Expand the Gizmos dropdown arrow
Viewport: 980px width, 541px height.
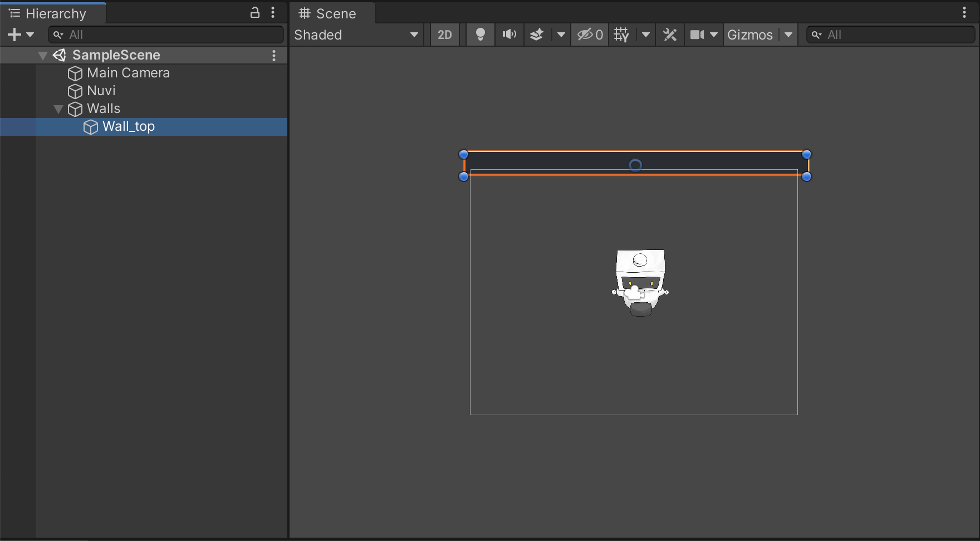click(x=788, y=35)
